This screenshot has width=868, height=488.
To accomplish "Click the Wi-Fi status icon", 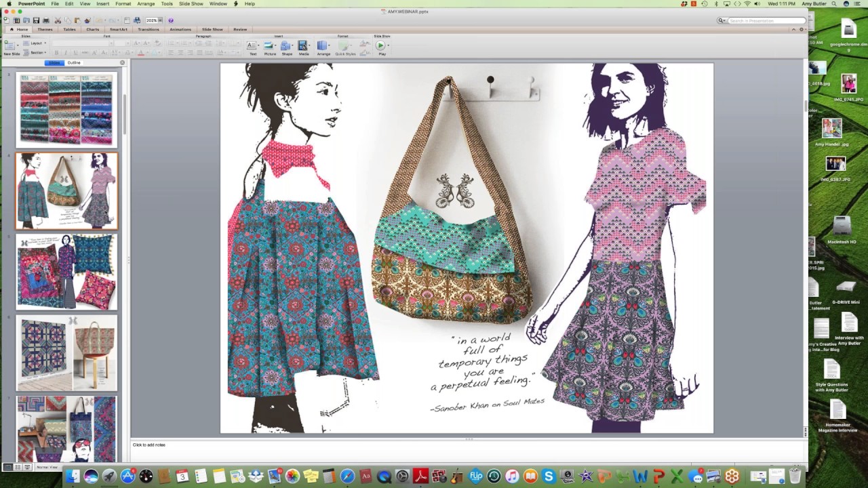I will [748, 4].
